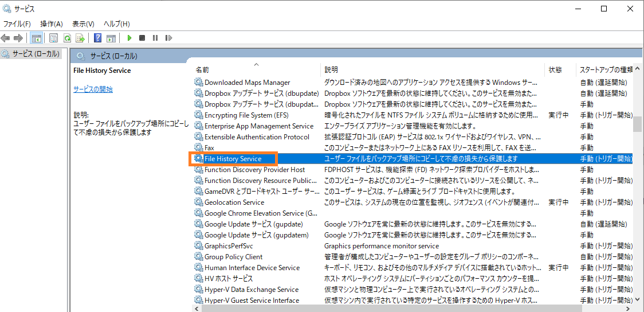
Task: Open the 表示(V) menu
Action: tap(84, 24)
